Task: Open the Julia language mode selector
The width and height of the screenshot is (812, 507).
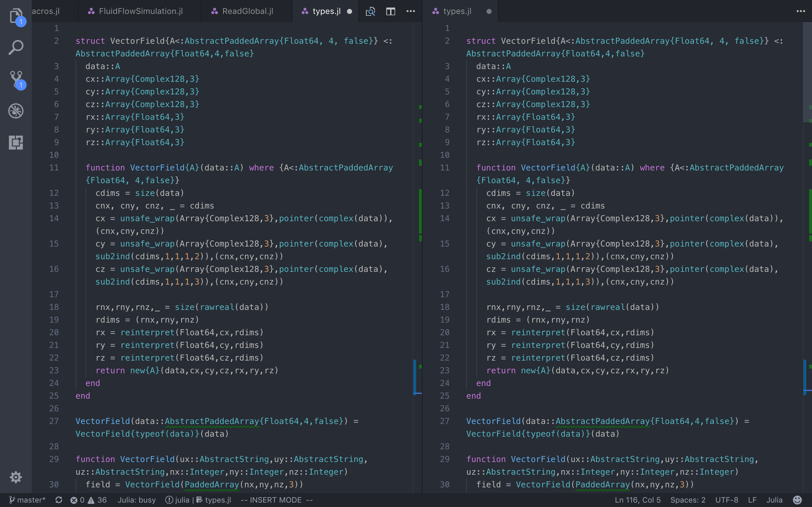Action: point(774,500)
